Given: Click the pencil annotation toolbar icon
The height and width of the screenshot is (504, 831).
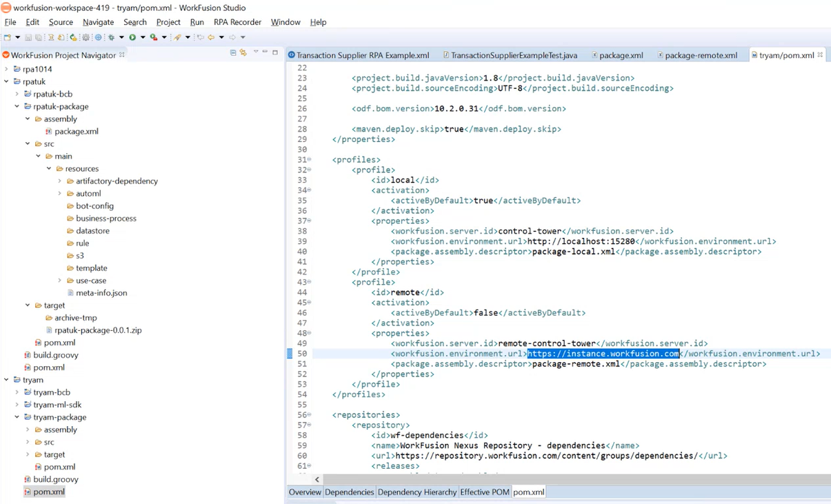Looking at the screenshot, I should click(177, 37).
